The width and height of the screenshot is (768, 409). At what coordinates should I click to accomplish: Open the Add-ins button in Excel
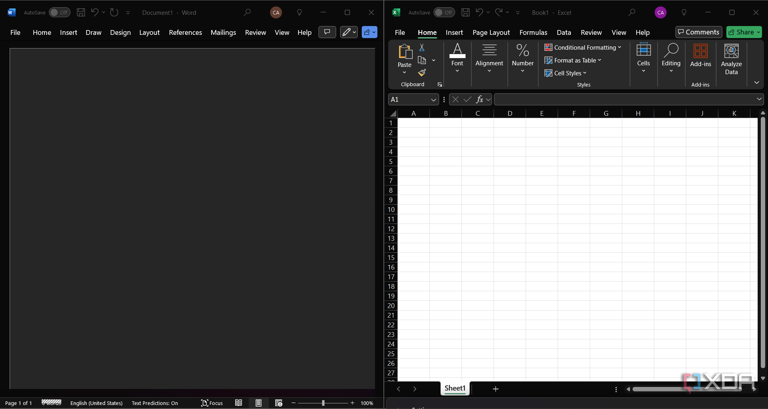coord(700,55)
